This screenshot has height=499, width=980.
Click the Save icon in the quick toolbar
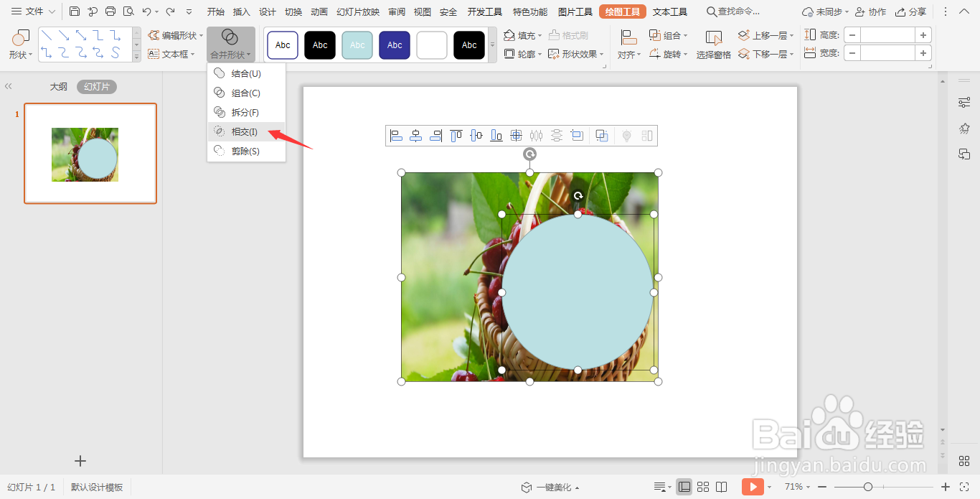click(x=75, y=11)
